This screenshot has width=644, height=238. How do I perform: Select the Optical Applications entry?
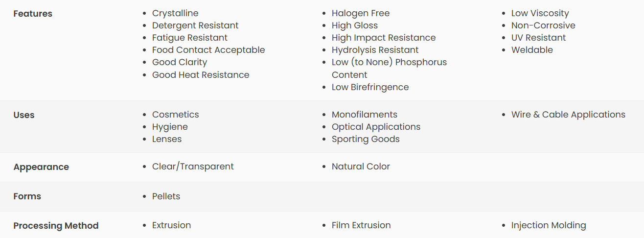(376, 127)
